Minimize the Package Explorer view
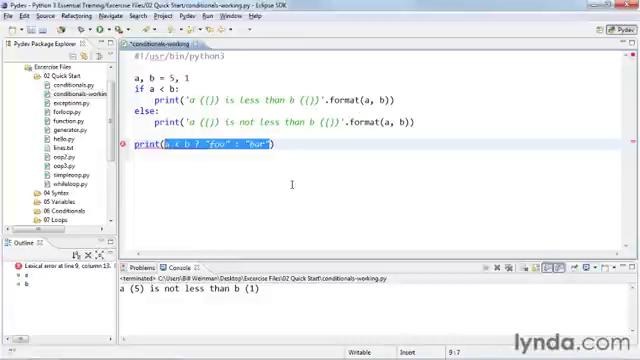 101,42
